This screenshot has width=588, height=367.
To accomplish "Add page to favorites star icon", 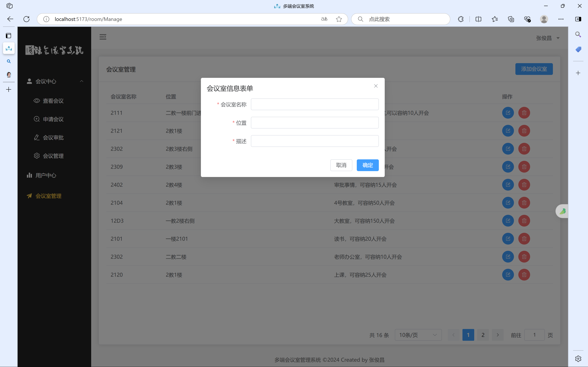I will (x=339, y=19).
